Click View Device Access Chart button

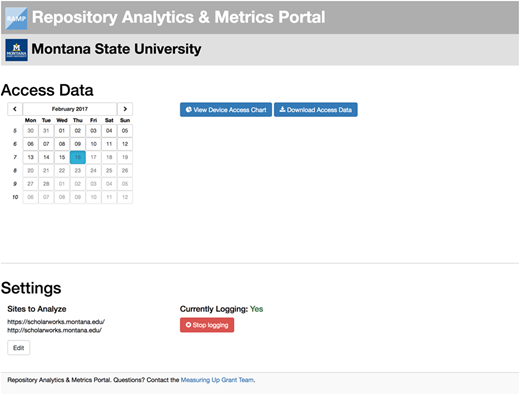(x=226, y=110)
